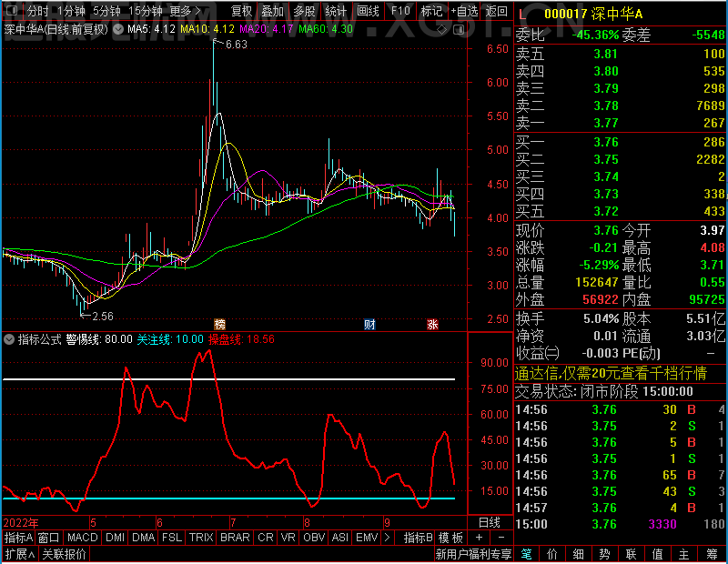Open the 日线 period selector
The width and height of the screenshot is (728, 564).
point(490,523)
